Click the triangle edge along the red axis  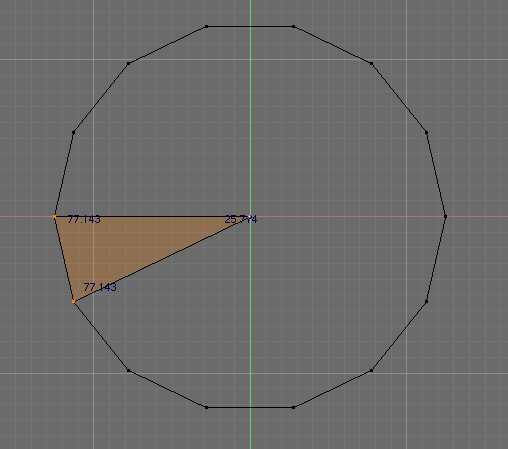click(x=152, y=217)
